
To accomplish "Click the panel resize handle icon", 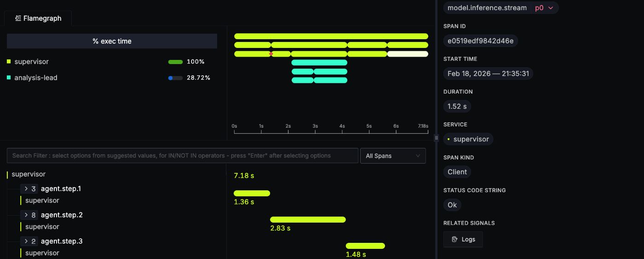I will (x=436, y=138).
